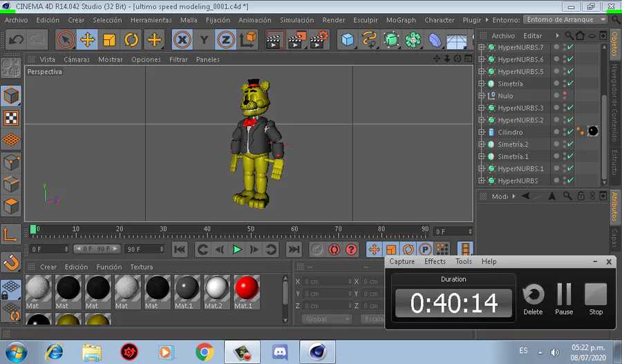
Task: Expand the HyperNURBS.1 tree node
Action: (x=481, y=169)
